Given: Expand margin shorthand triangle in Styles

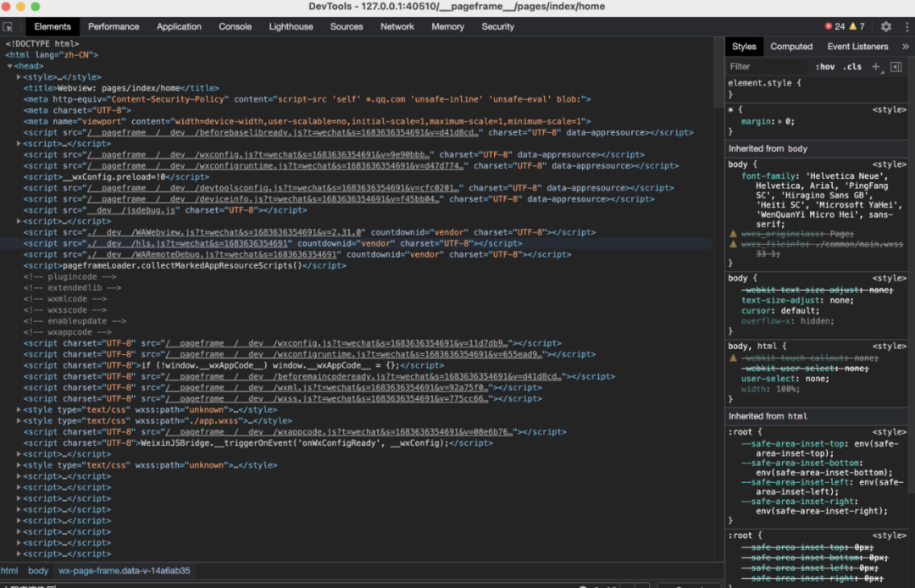Looking at the screenshot, I should point(780,121).
